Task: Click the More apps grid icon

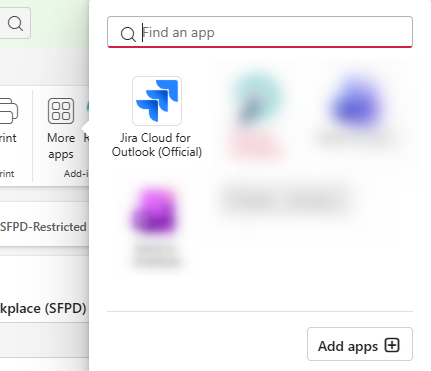Action: coord(61,111)
